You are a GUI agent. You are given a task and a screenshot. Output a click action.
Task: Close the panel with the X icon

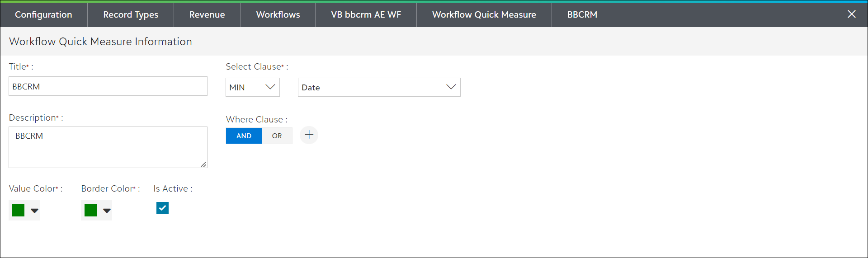(851, 14)
